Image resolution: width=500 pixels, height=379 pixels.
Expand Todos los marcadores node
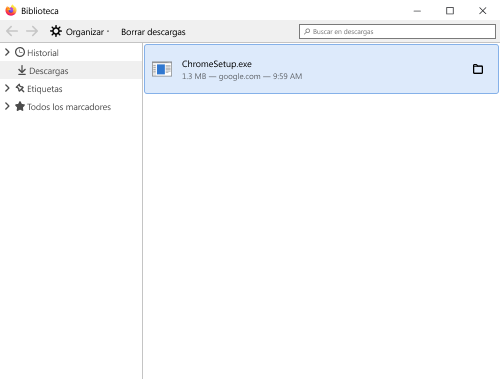(x=7, y=106)
